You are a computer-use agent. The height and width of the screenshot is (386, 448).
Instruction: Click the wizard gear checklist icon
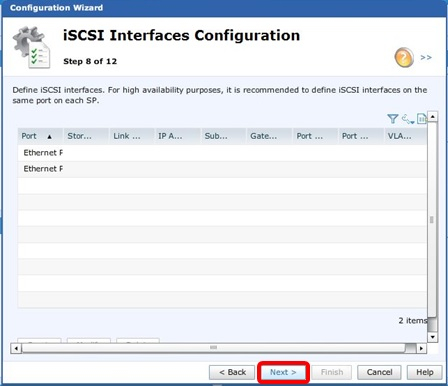[32, 47]
